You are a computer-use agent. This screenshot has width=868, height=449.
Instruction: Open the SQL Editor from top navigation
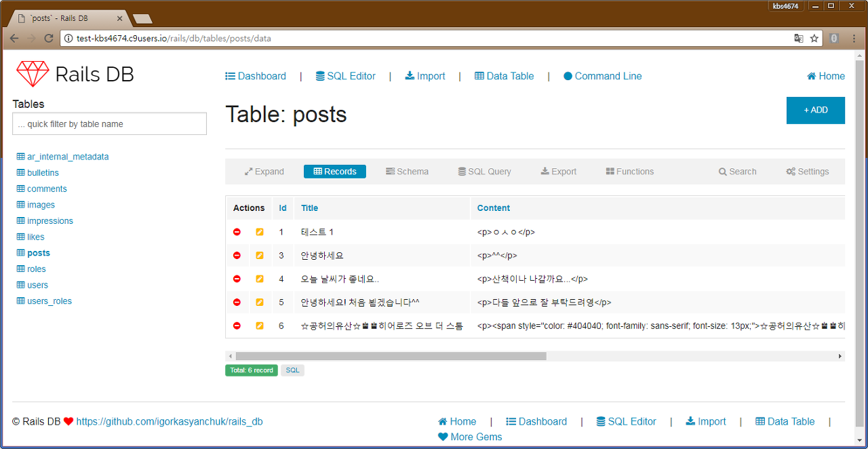346,76
